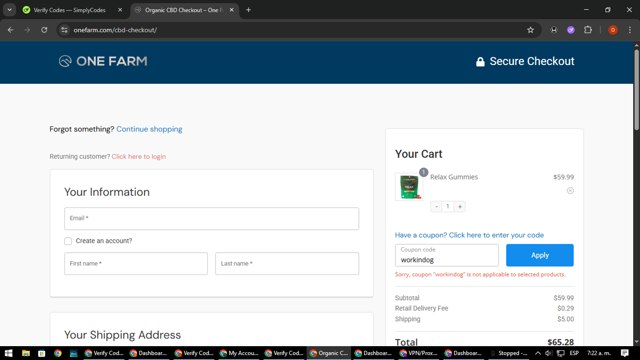Focus the First name field
This screenshot has width=640, height=360.
click(x=136, y=263)
